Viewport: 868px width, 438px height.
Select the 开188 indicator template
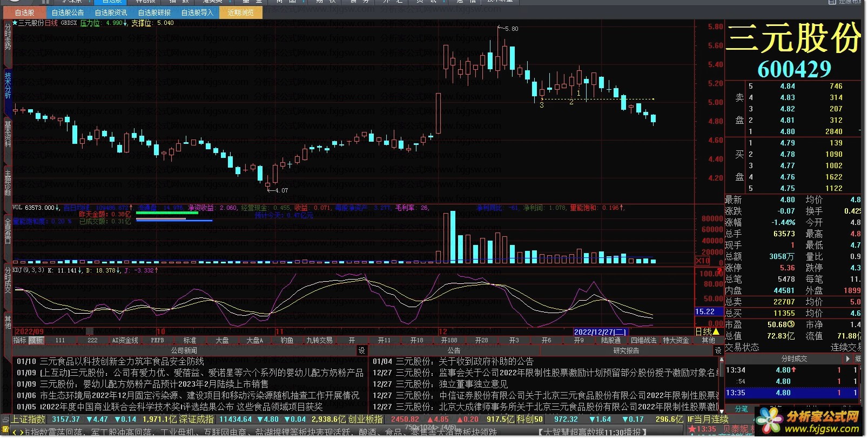click(449, 341)
